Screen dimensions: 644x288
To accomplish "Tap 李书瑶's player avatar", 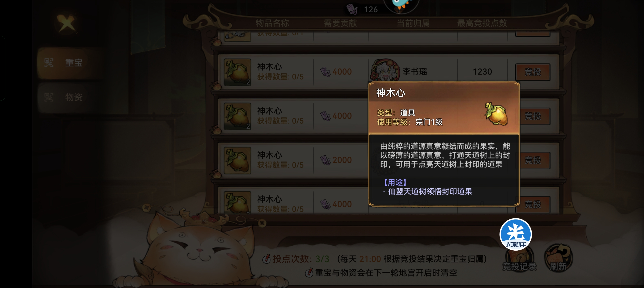I will [x=385, y=71].
